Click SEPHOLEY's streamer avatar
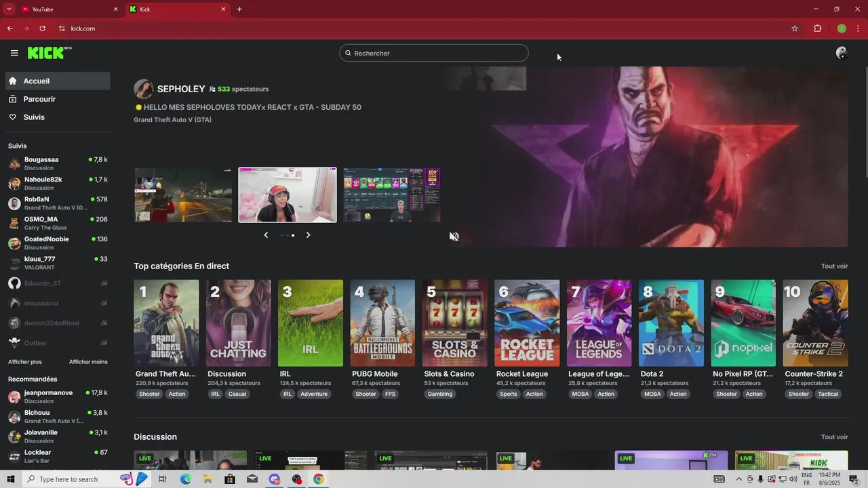 point(144,89)
